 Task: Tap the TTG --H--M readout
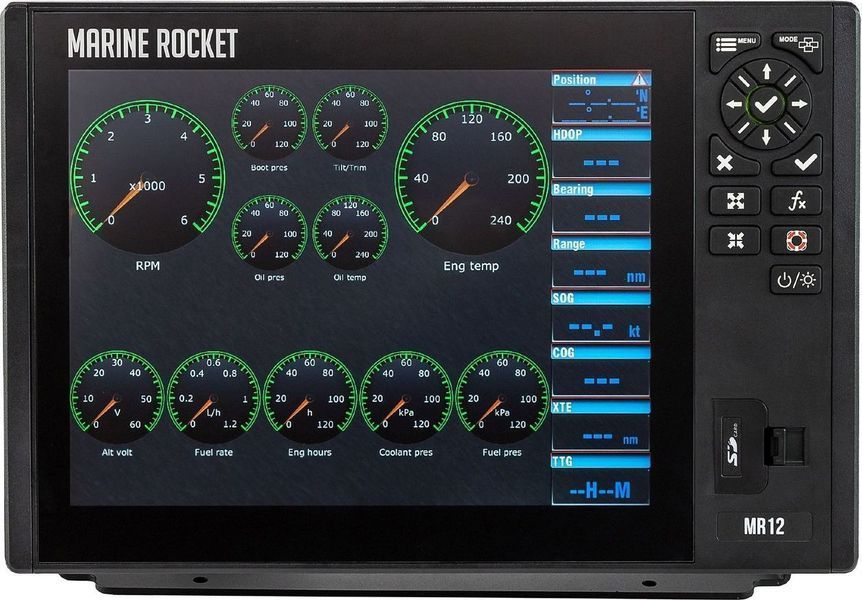pos(600,489)
